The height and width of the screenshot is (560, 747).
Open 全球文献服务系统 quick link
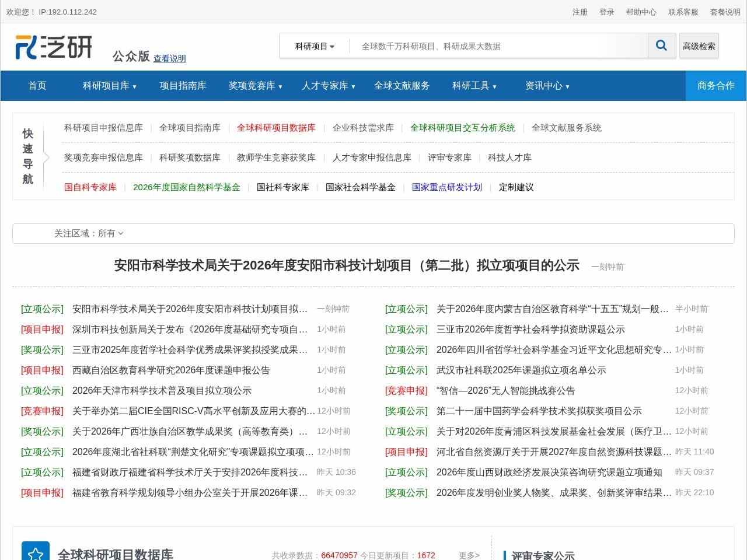pos(567,128)
